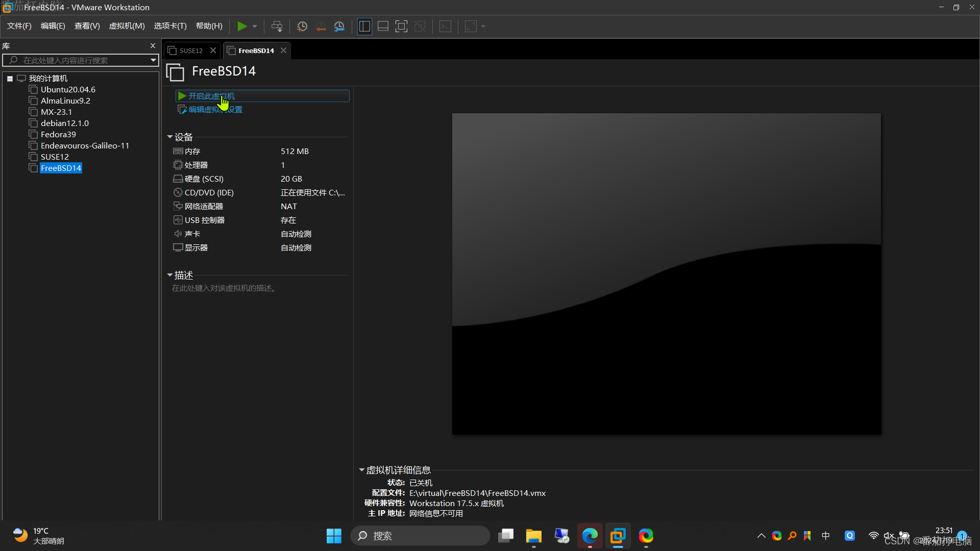Screen dimensions: 980x551
Task: Open the snapshot manager icon
Action: click(x=339, y=26)
